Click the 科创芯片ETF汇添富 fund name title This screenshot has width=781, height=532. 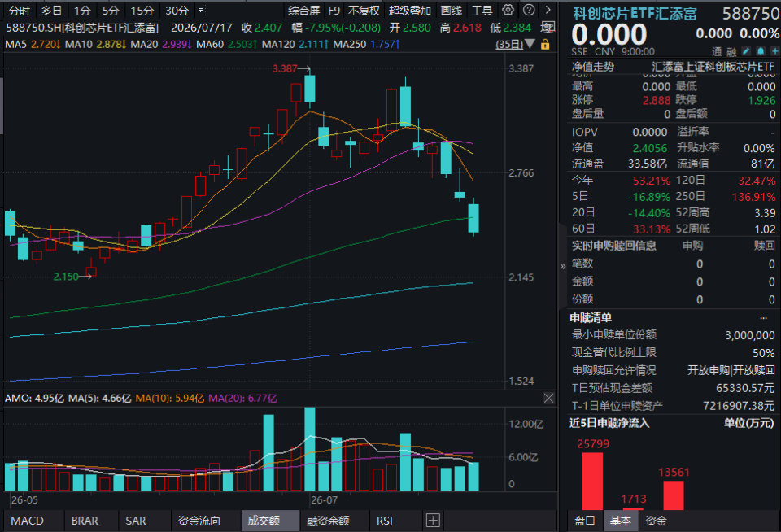(635, 14)
